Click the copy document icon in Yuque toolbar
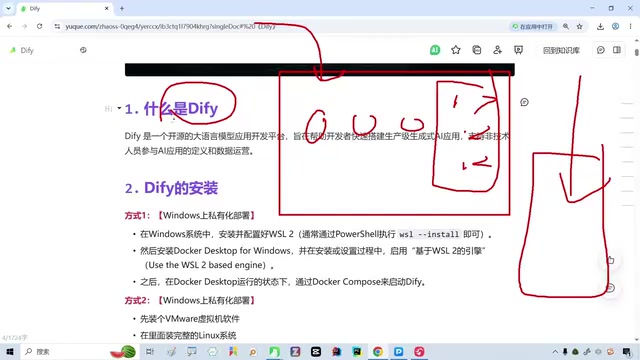640x360 pixels. (x=476, y=50)
